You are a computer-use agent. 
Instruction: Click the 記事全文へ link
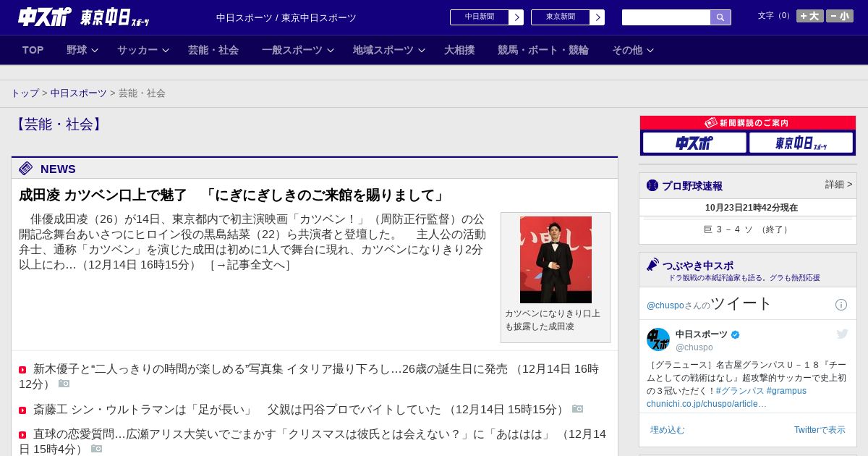(x=250, y=265)
